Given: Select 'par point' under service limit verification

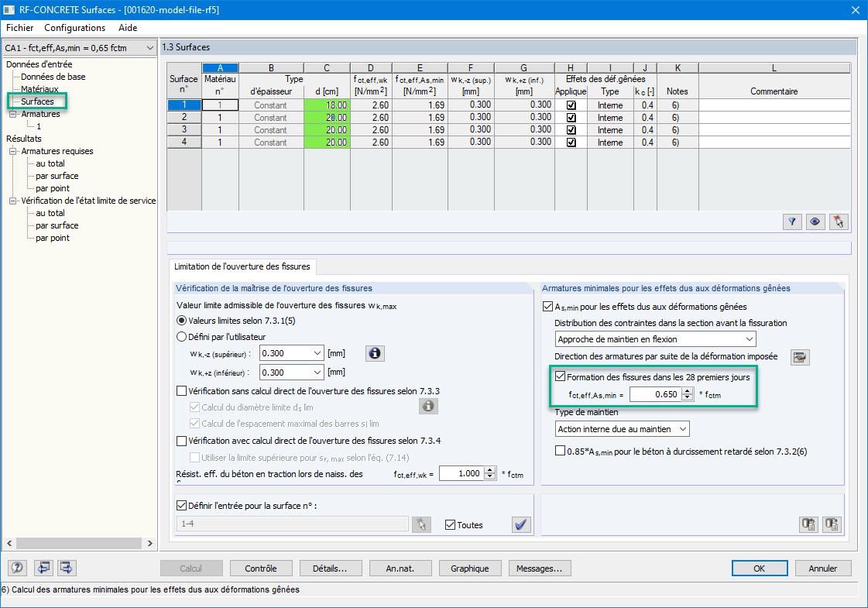Looking at the screenshot, I should (53, 238).
